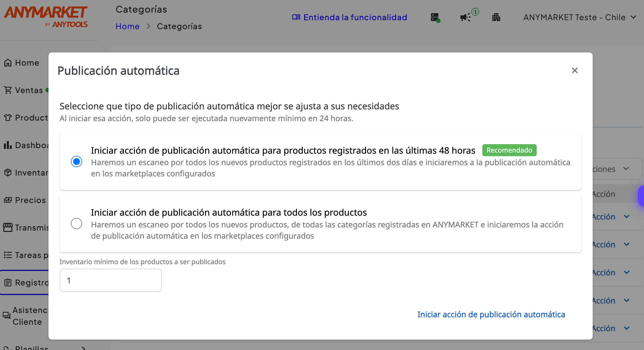Click the Home breadcrumb link
The width and height of the screenshot is (644, 350).
click(x=128, y=26)
